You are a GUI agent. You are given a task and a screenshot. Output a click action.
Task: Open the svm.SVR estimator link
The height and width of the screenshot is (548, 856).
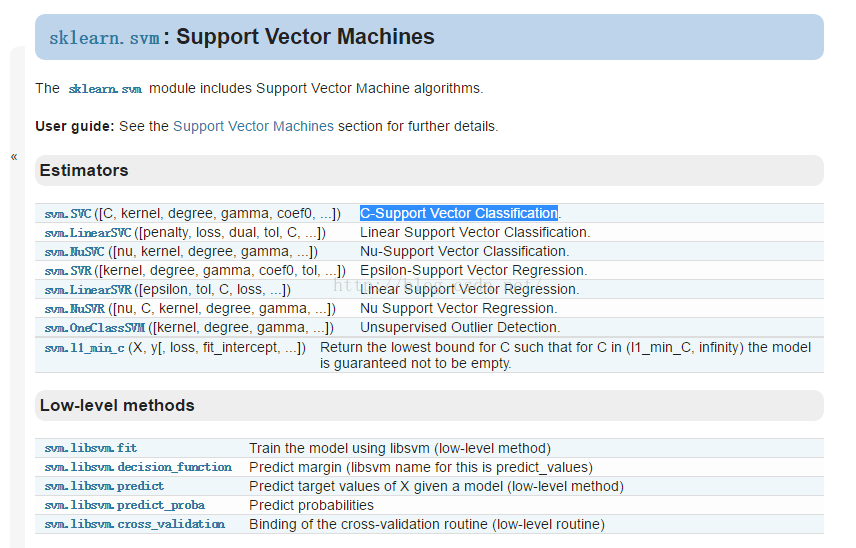68,271
